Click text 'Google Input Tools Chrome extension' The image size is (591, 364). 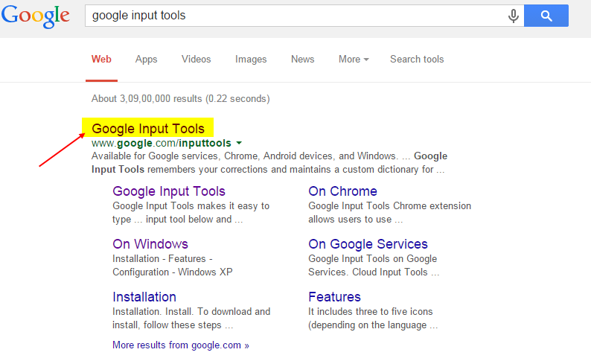click(390, 206)
